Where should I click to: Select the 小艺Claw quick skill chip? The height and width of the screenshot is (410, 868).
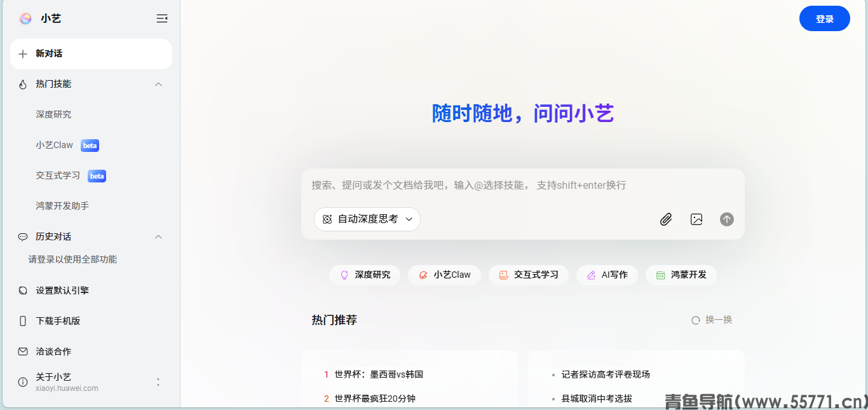(444, 275)
